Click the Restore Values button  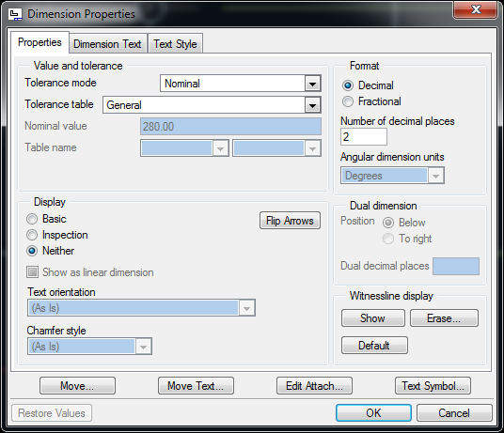52,413
